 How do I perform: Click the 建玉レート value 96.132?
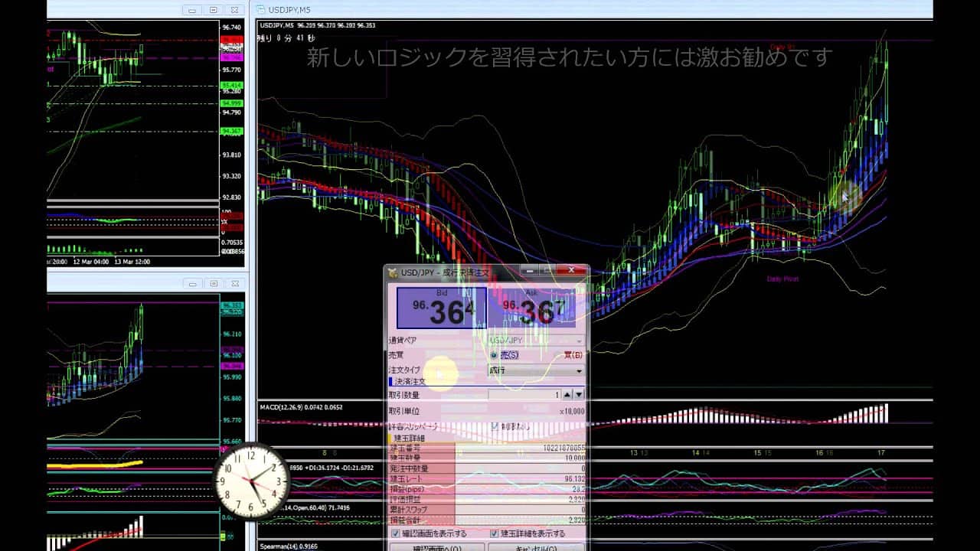point(574,479)
